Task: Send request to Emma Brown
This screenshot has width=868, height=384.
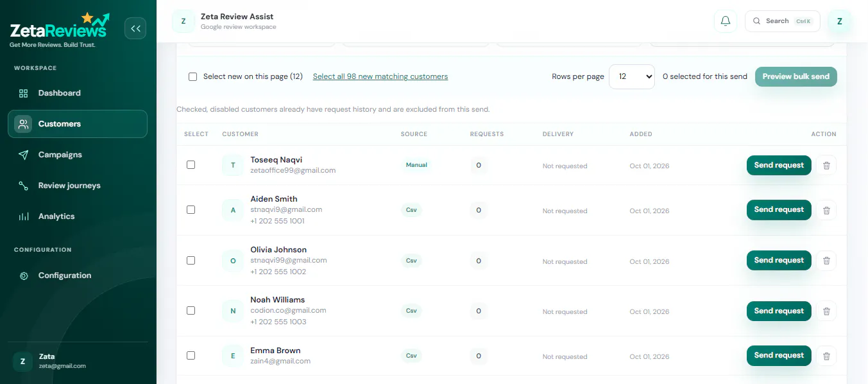Action: [x=779, y=356]
